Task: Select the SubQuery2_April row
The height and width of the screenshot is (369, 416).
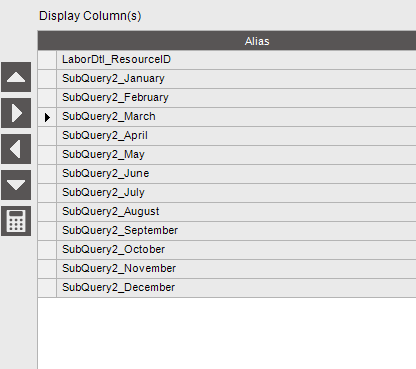Action: pos(236,136)
